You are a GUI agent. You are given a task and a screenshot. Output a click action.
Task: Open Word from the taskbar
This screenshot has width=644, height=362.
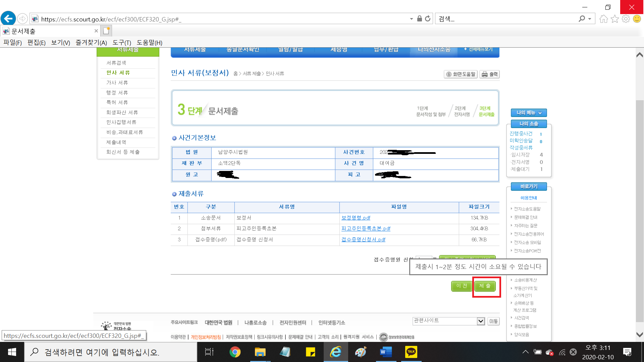click(x=386, y=352)
